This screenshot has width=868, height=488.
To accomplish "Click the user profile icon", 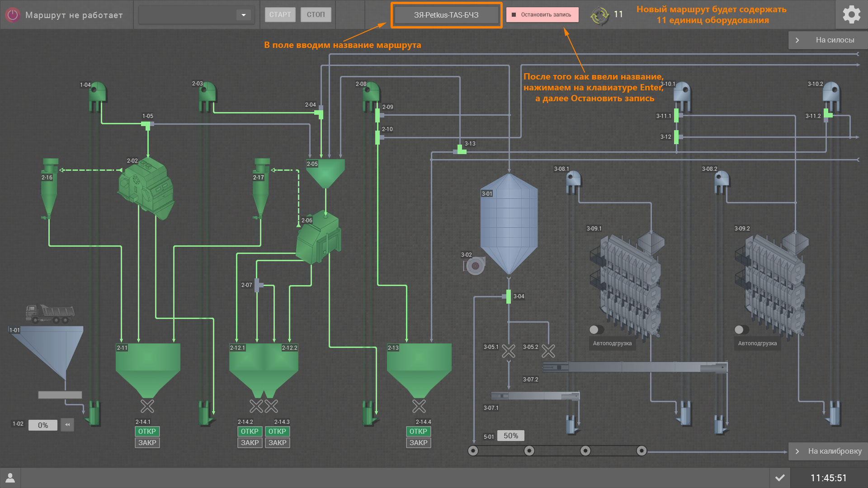I will pyautogui.click(x=10, y=478).
